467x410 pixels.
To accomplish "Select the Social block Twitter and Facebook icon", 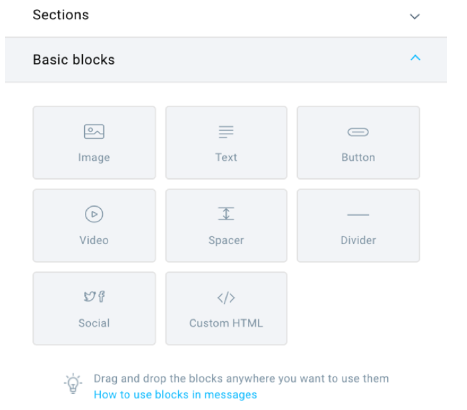I will (x=94, y=297).
